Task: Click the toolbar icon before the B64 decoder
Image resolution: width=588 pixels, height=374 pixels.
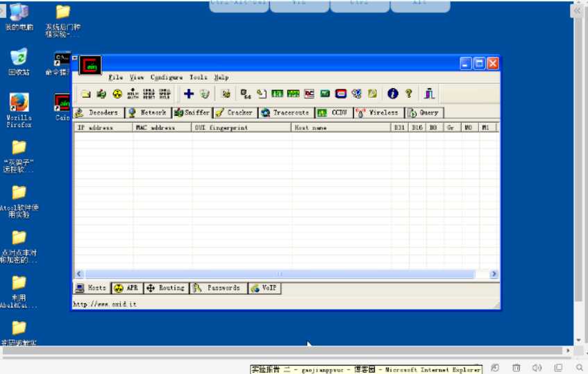Action: point(226,94)
